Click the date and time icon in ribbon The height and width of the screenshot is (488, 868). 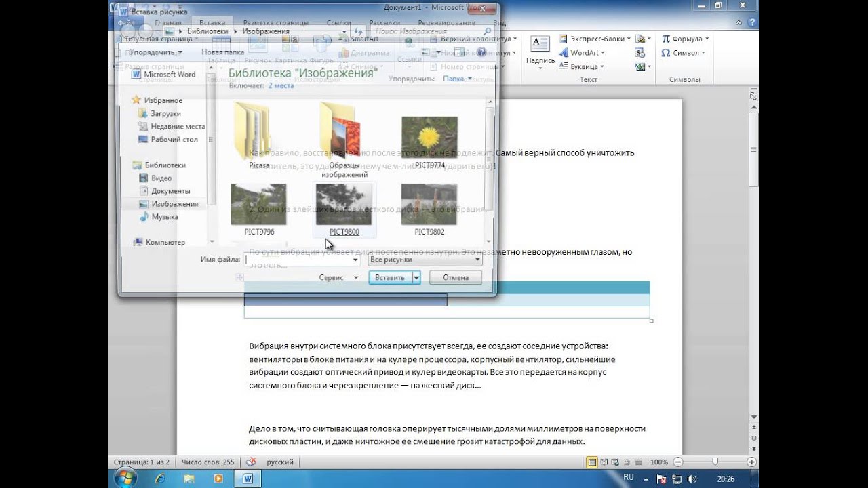pos(639,52)
